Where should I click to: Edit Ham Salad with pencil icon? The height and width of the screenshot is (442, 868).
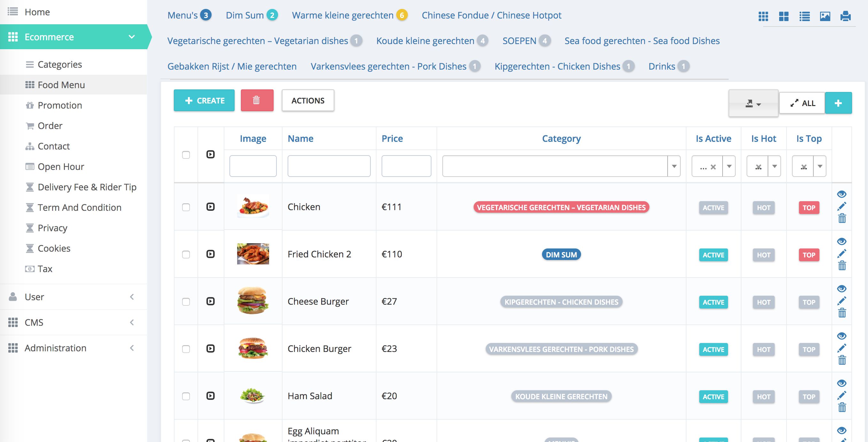coord(841,395)
